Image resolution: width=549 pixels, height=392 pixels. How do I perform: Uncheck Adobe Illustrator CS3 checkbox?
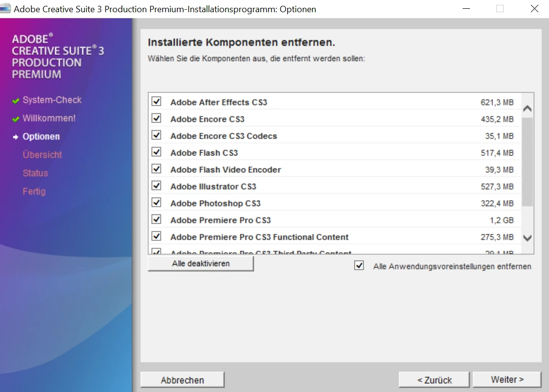tap(156, 186)
